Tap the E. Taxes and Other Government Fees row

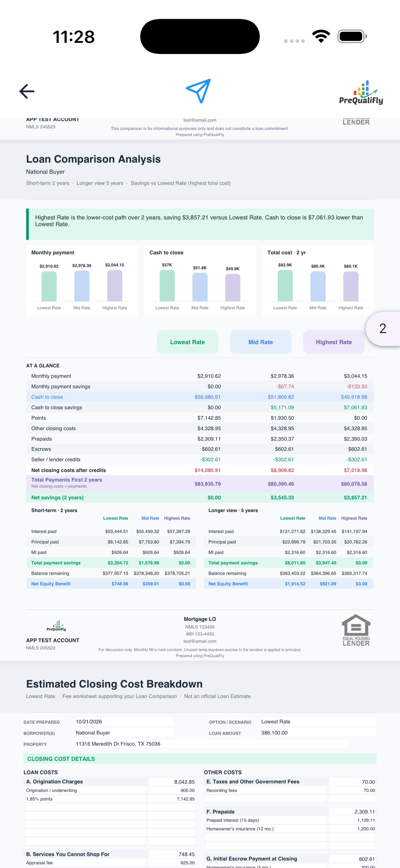290,781
